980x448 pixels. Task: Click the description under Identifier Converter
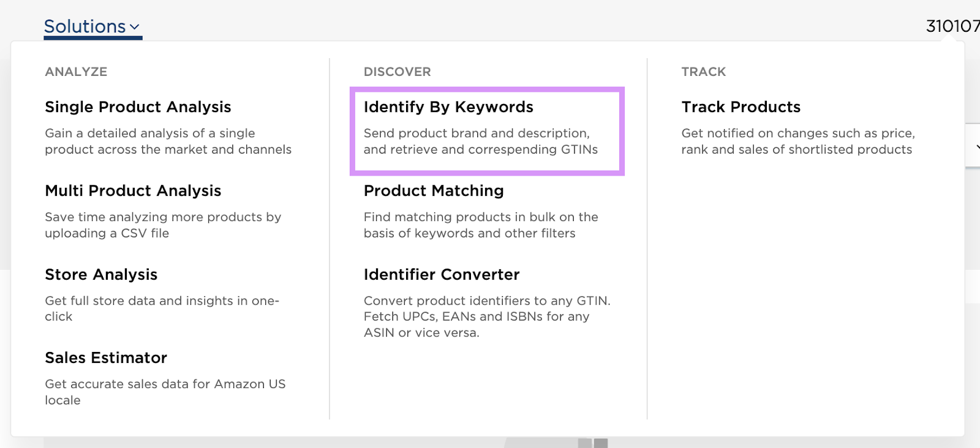pyautogui.click(x=487, y=316)
